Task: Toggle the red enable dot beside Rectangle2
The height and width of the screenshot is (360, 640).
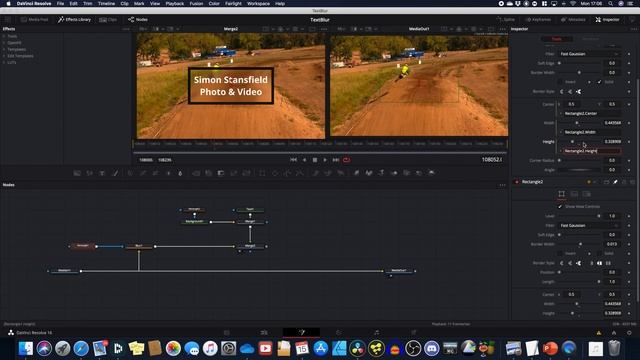Action: click(x=516, y=182)
